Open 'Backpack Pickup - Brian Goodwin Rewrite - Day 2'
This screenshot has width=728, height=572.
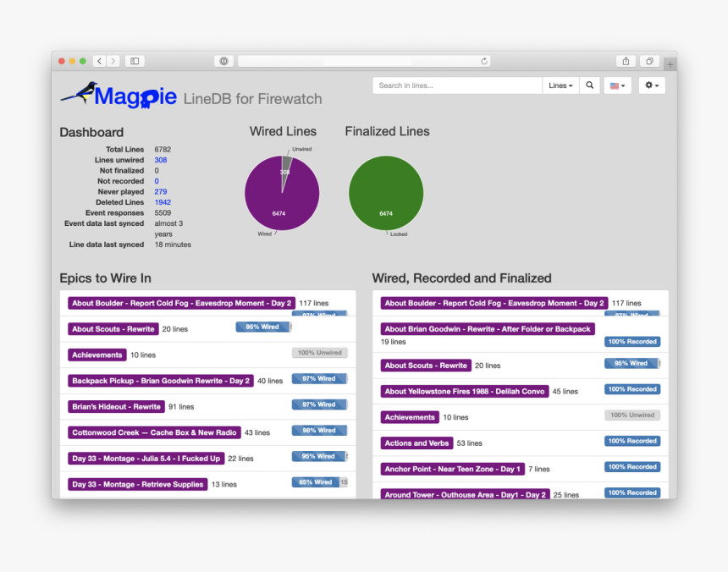pyautogui.click(x=161, y=381)
